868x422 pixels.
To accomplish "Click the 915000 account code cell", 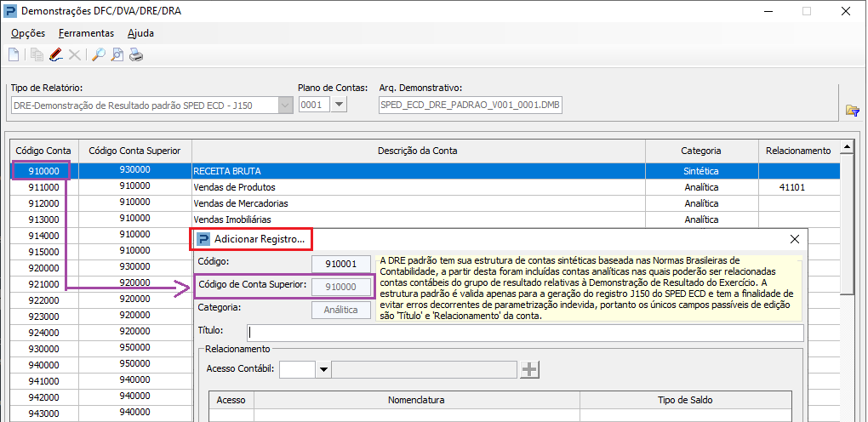I will click(x=43, y=252).
